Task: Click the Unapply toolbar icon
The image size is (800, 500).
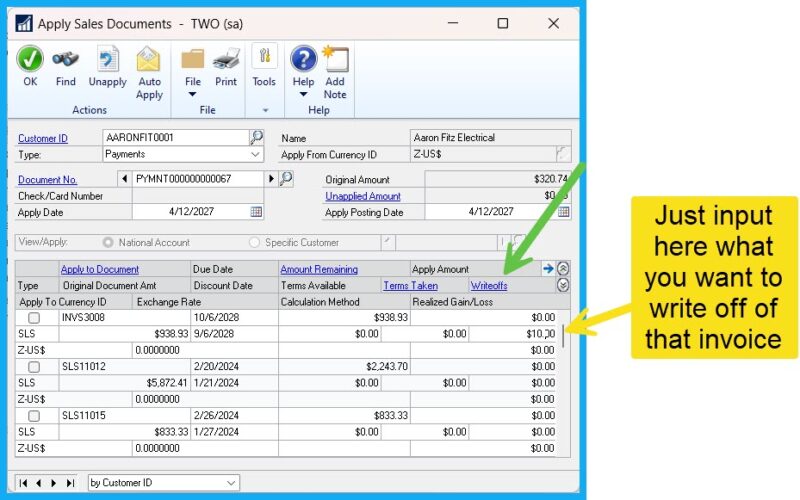Action: (x=107, y=59)
